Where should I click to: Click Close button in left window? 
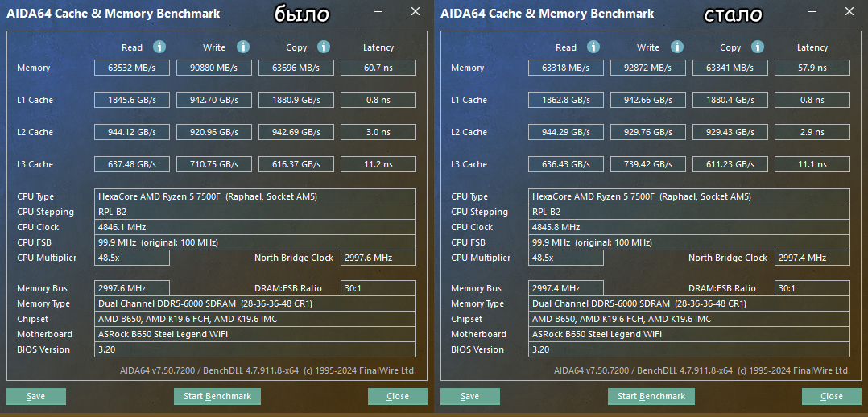398,396
